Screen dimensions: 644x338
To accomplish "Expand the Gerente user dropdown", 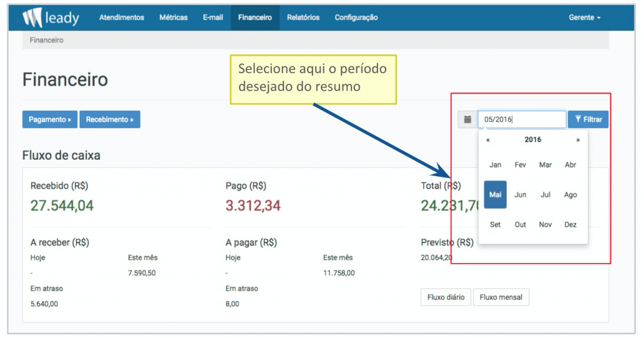I will click(x=584, y=17).
